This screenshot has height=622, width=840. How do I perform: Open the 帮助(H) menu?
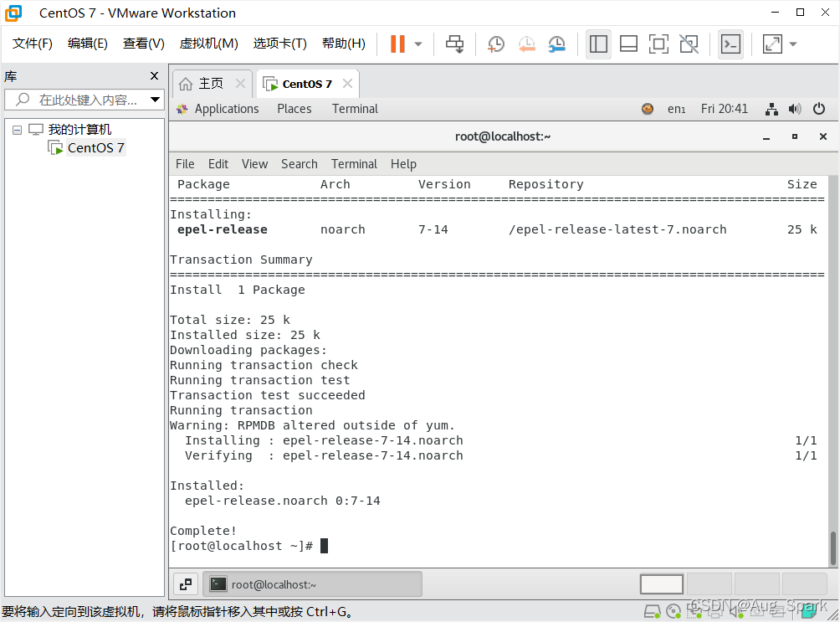[343, 44]
